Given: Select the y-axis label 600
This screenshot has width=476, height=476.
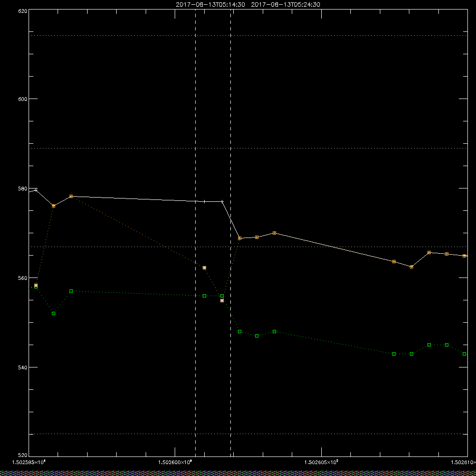Looking at the screenshot, I should [23, 99].
